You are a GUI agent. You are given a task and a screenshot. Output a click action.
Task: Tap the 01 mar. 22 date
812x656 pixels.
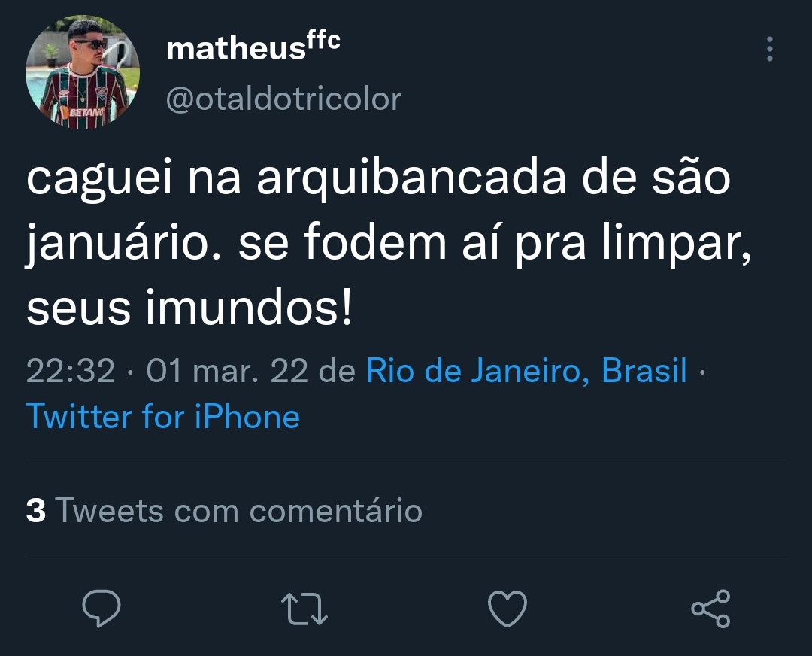click(x=229, y=371)
